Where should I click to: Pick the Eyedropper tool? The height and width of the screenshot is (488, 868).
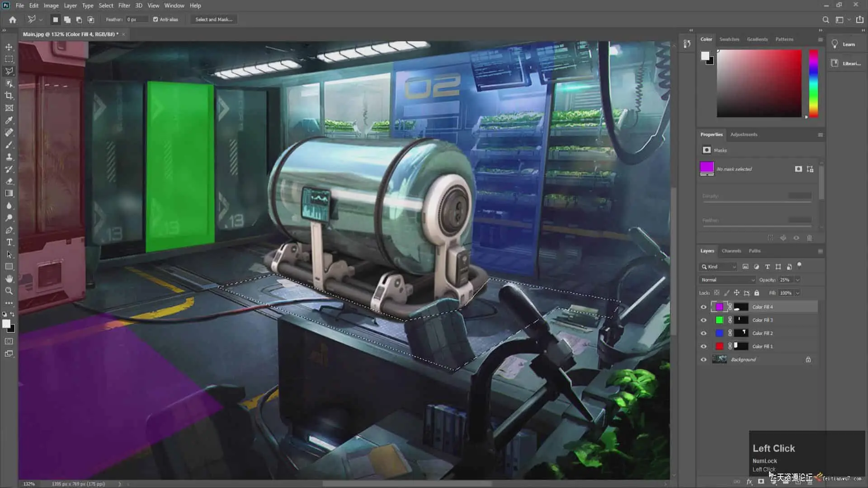pos(9,120)
